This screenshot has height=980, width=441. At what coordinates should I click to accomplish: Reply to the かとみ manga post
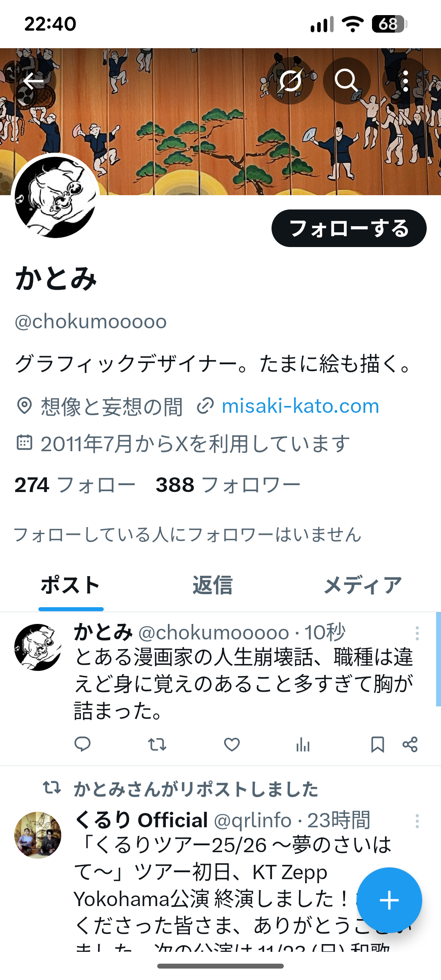[x=82, y=744]
